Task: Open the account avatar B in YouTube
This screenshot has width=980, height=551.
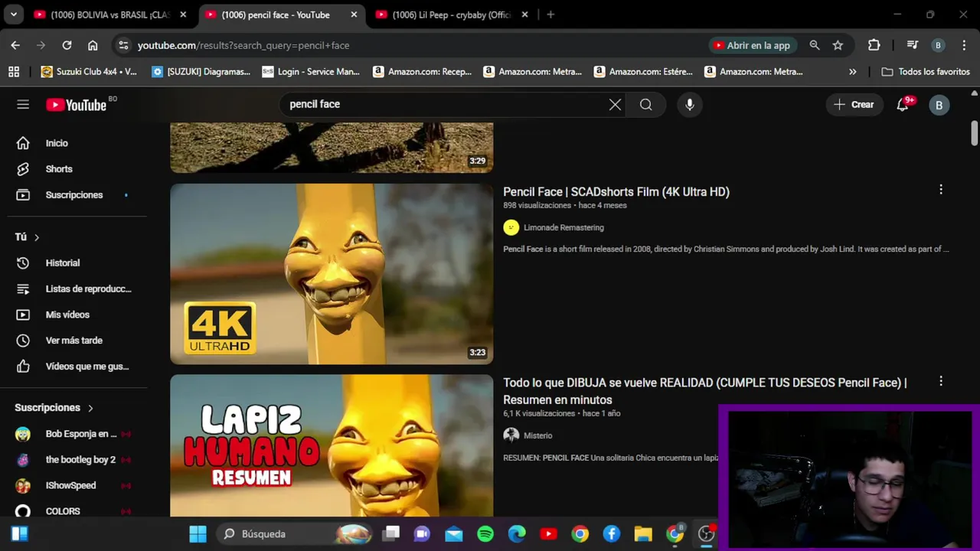Action: click(939, 106)
